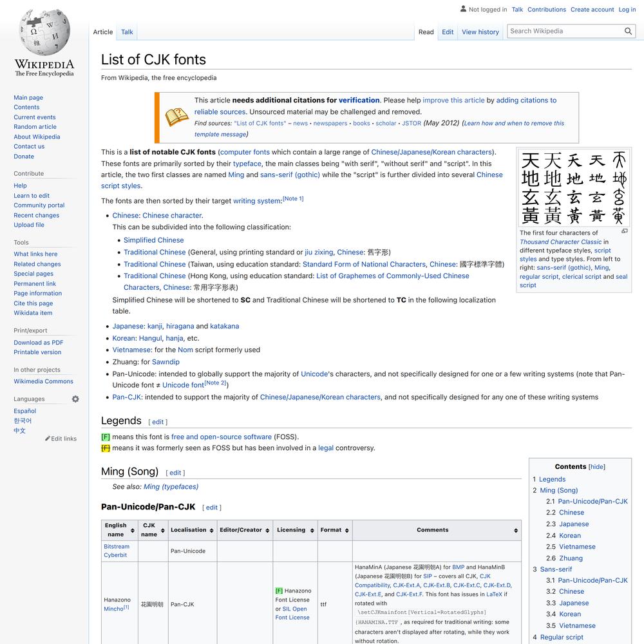
Task: Click the pencil Edit links icon
Action: pyautogui.click(x=48, y=439)
